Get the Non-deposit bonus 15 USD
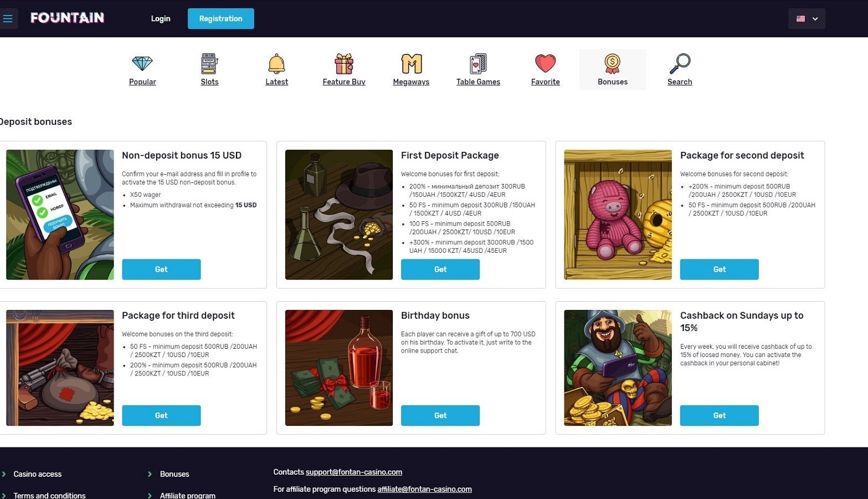 pos(161,269)
